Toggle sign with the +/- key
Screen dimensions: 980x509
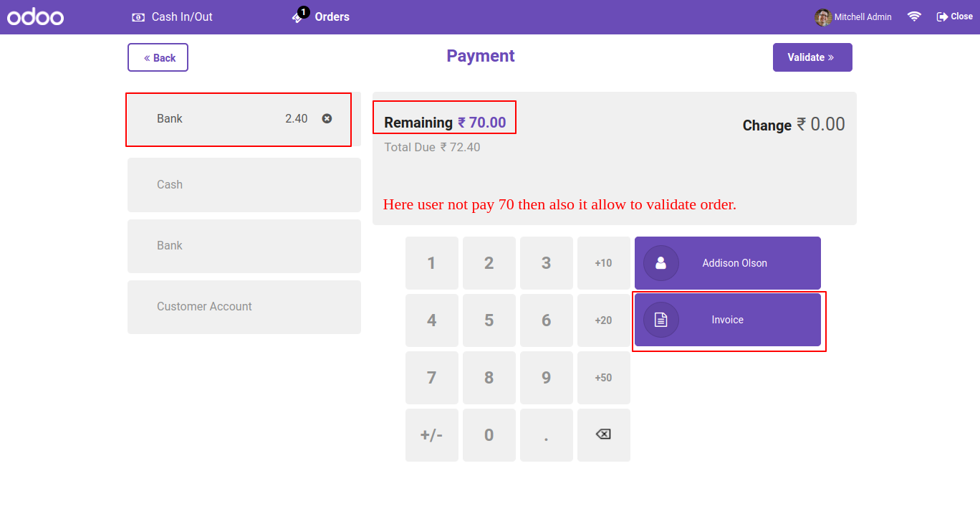click(431, 435)
